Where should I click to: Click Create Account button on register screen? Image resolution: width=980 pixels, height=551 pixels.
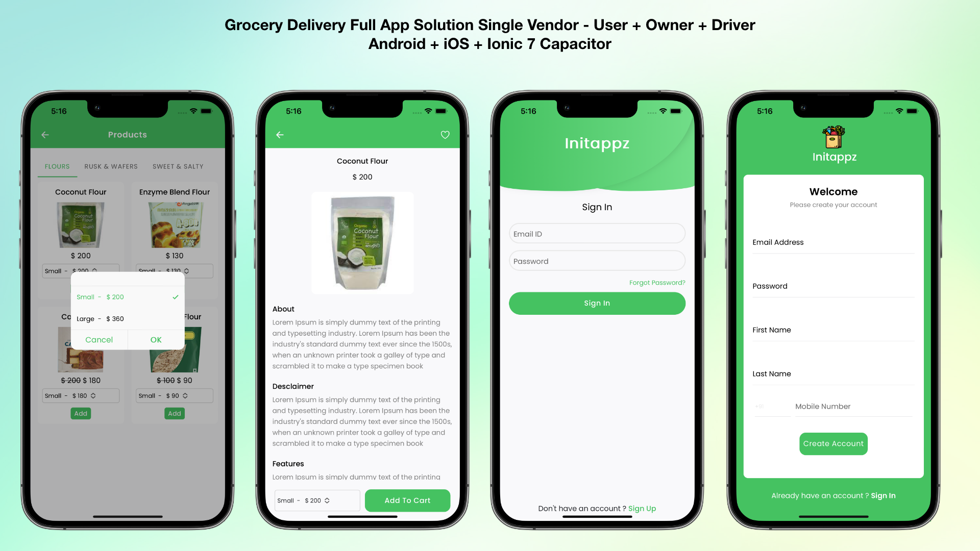834,443
